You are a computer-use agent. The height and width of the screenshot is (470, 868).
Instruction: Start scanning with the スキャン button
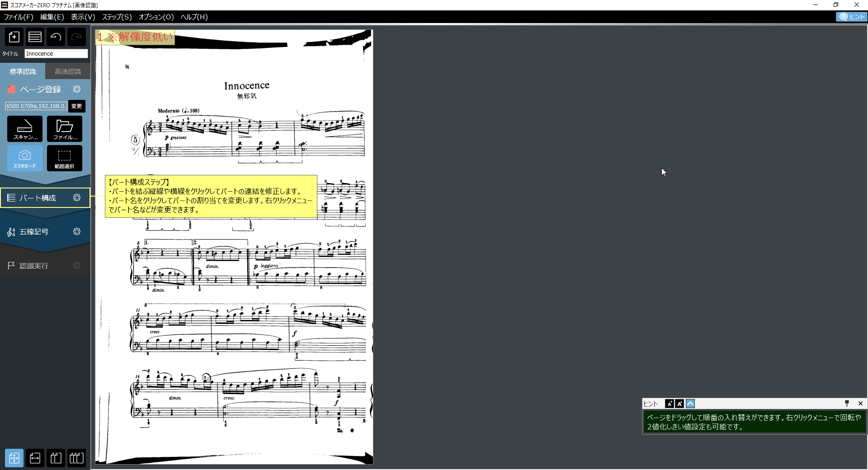[25, 129]
